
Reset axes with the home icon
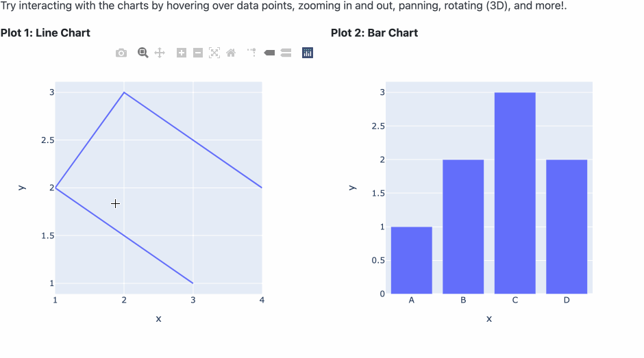(x=232, y=53)
